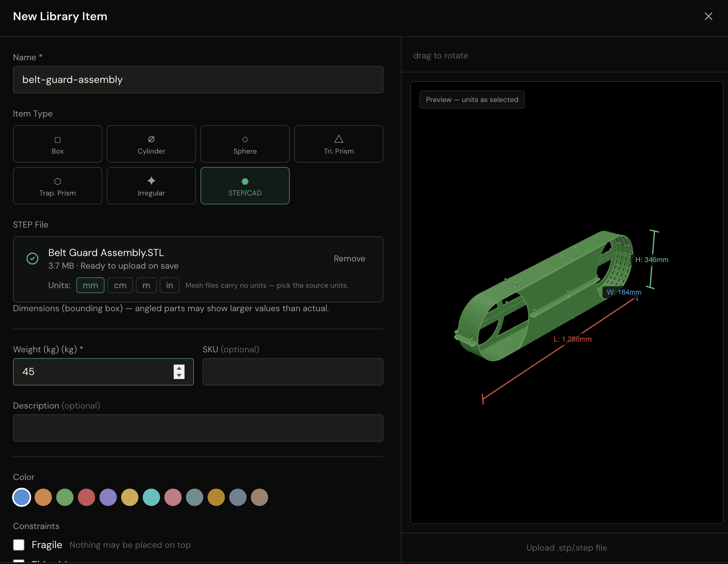Viewport: 728px width, 564px height.
Task: Click the W: 184mm dimension label
Action: (624, 292)
